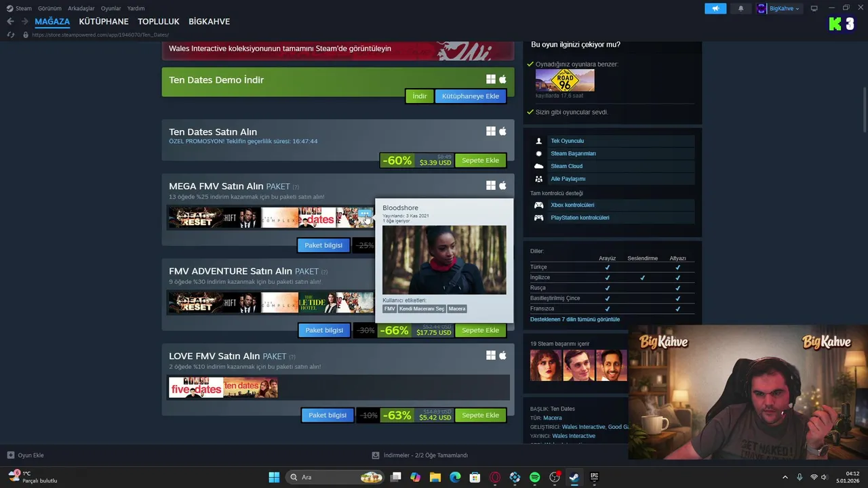Screen dimensions: 868x488
Task: Click the Steam Cloud feature icon
Action: point(539,166)
